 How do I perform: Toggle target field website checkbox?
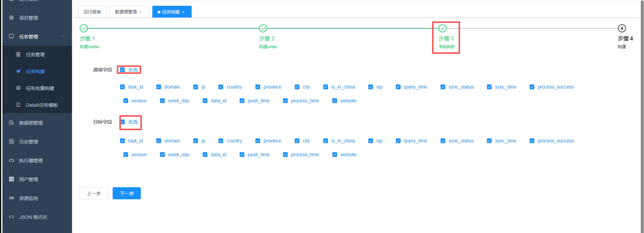coord(335,154)
